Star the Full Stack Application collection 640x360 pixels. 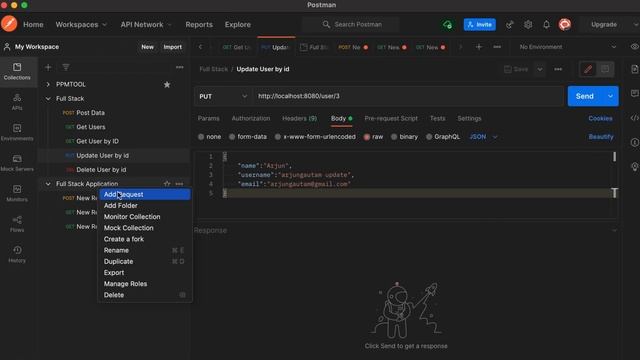click(x=167, y=184)
